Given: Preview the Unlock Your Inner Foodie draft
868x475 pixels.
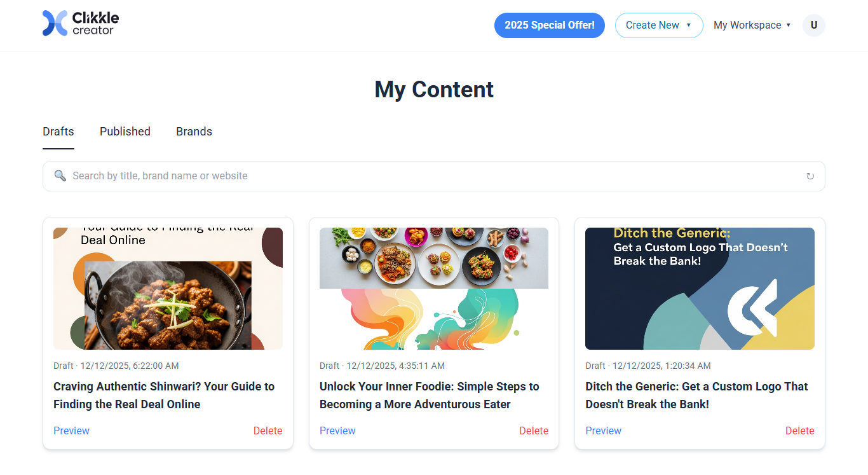Looking at the screenshot, I should point(337,430).
